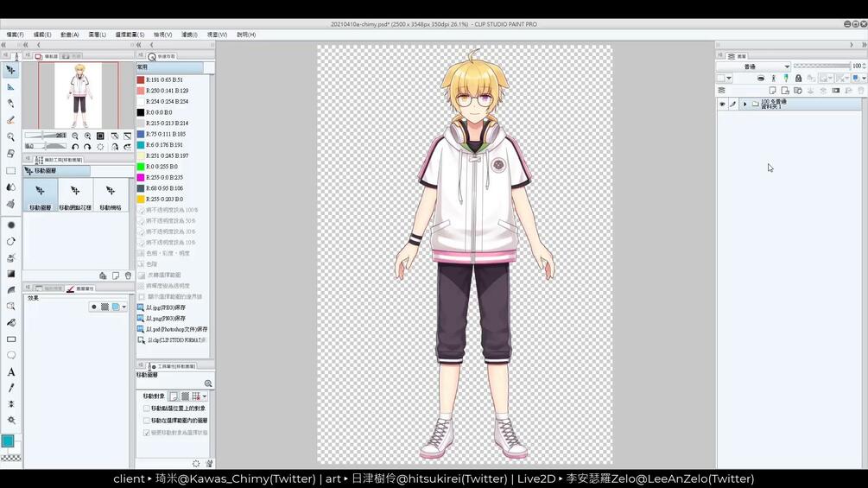
Task: Click the sub tool detail wrench icon
Action: (209, 463)
